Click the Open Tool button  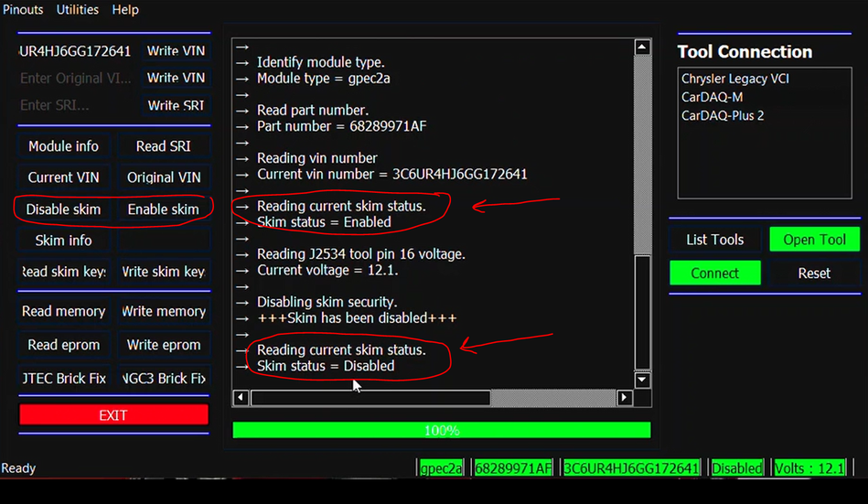[x=814, y=240]
